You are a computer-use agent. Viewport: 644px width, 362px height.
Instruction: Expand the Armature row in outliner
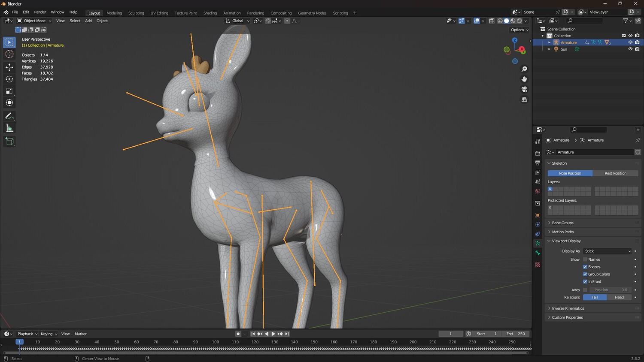coord(549,42)
